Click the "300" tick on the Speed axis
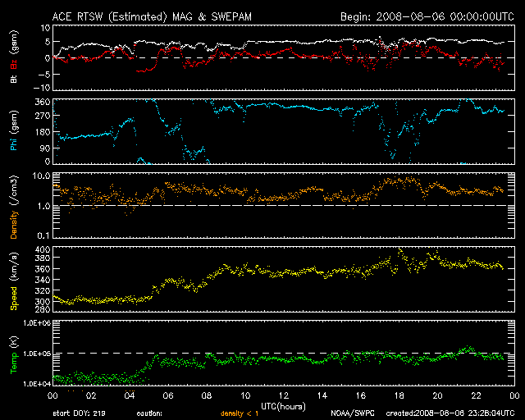This screenshot has height=420, width=525. point(43,301)
